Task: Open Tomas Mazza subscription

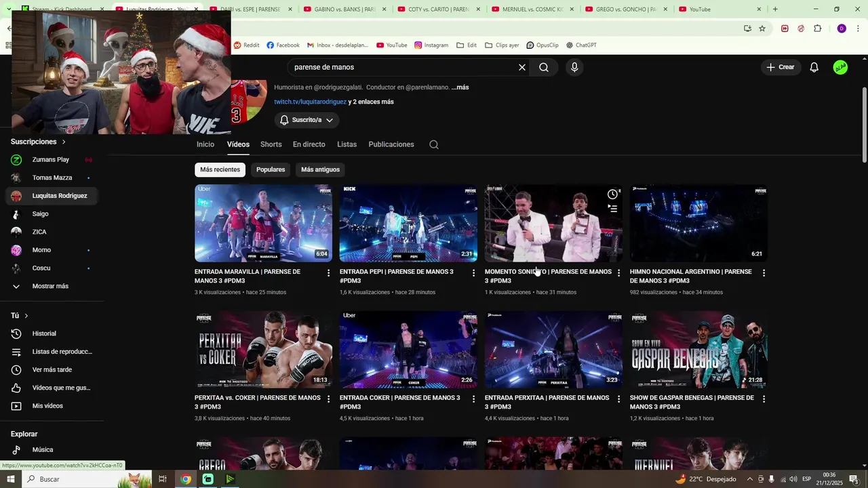Action: (x=52, y=178)
